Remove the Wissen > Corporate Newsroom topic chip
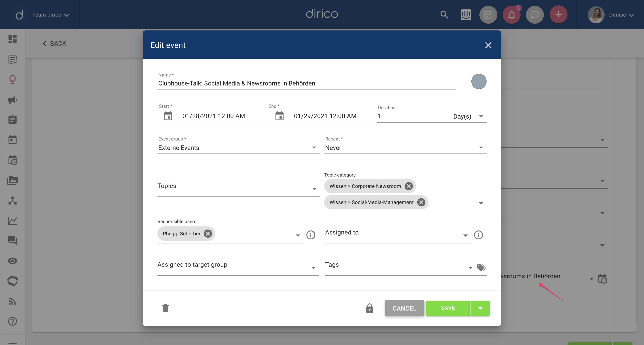The width and height of the screenshot is (644, 345). click(409, 186)
